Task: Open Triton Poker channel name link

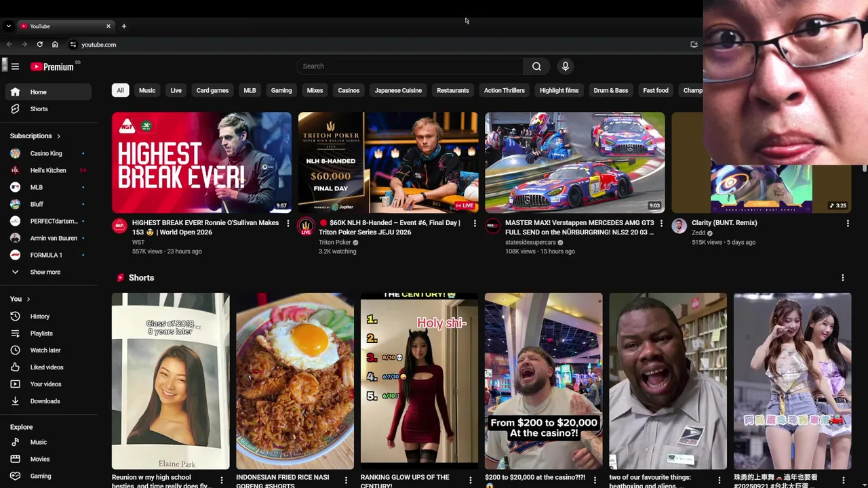Action: [x=334, y=243]
